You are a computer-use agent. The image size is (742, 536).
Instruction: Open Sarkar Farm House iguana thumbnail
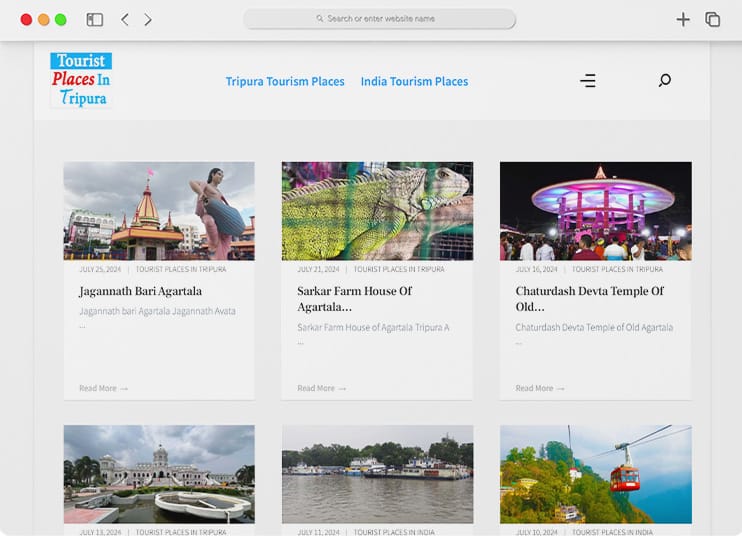[377, 211]
